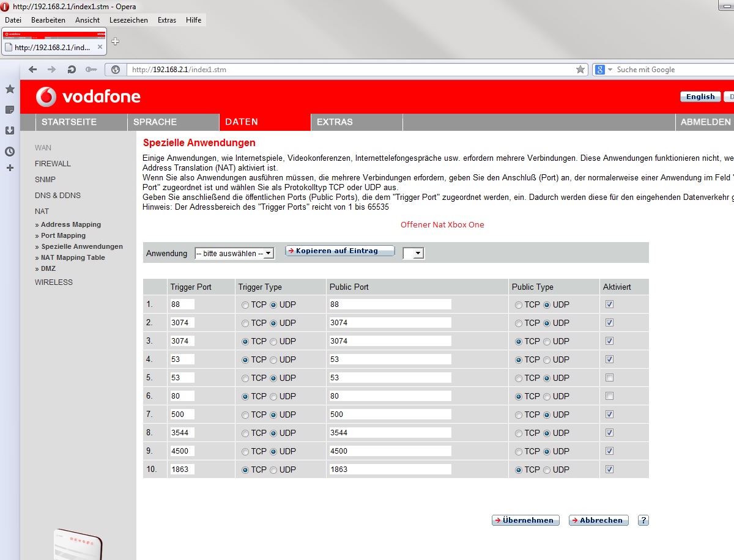Screen dimensions: 734x560
Task: Open the Bookmarks panel star in sidebar
Action: pos(10,89)
